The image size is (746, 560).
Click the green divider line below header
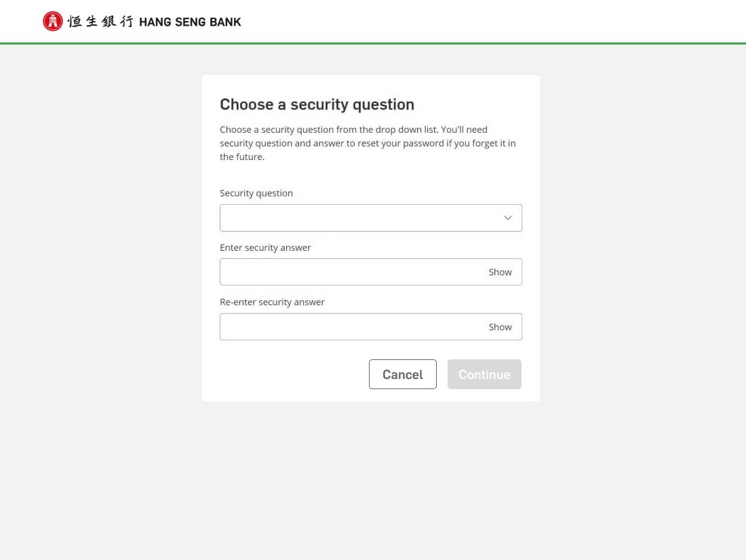coord(373,43)
